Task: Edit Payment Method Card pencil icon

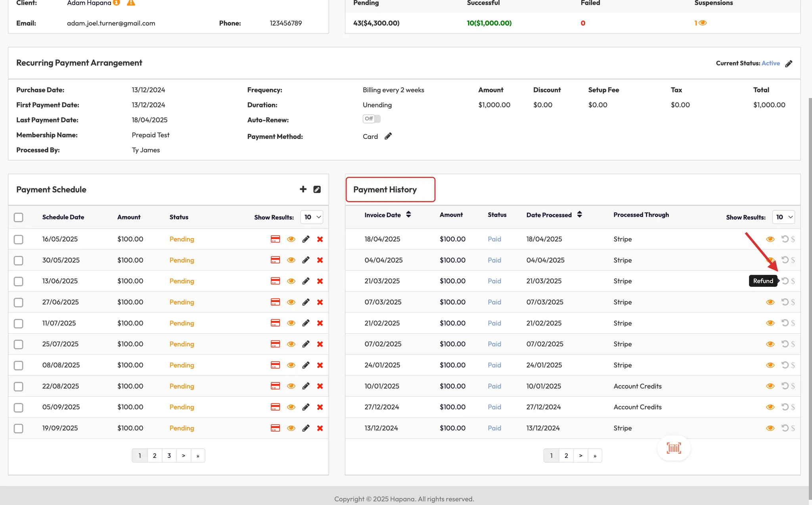Action: click(388, 136)
